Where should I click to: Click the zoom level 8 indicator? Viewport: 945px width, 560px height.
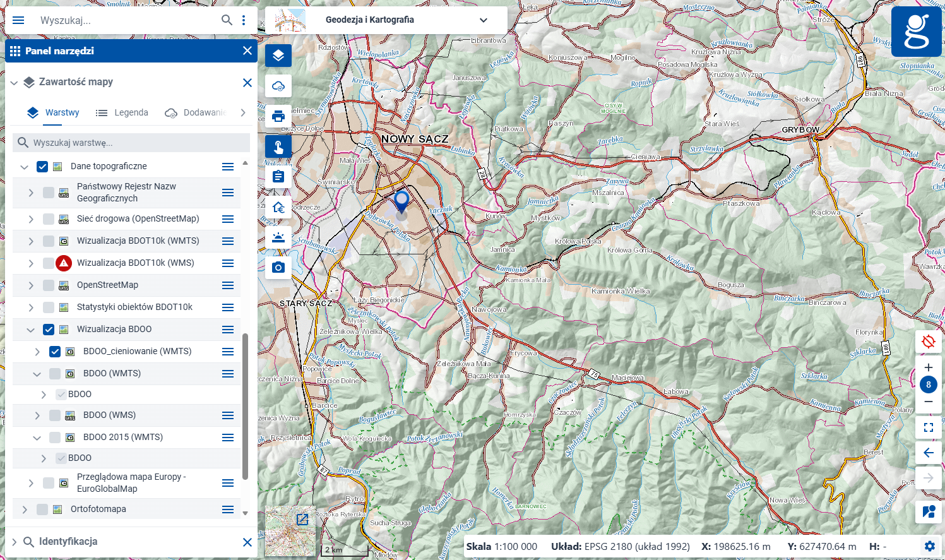tap(929, 384)
